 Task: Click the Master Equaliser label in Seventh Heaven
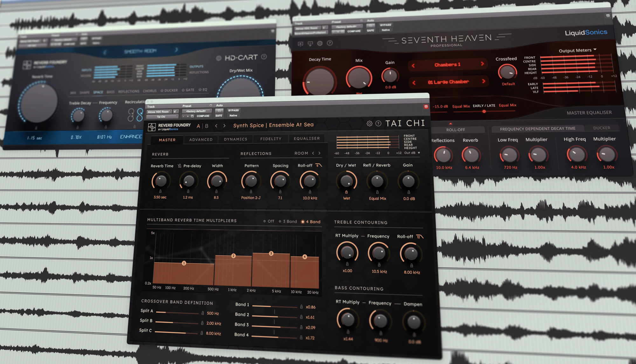point(589,113)
